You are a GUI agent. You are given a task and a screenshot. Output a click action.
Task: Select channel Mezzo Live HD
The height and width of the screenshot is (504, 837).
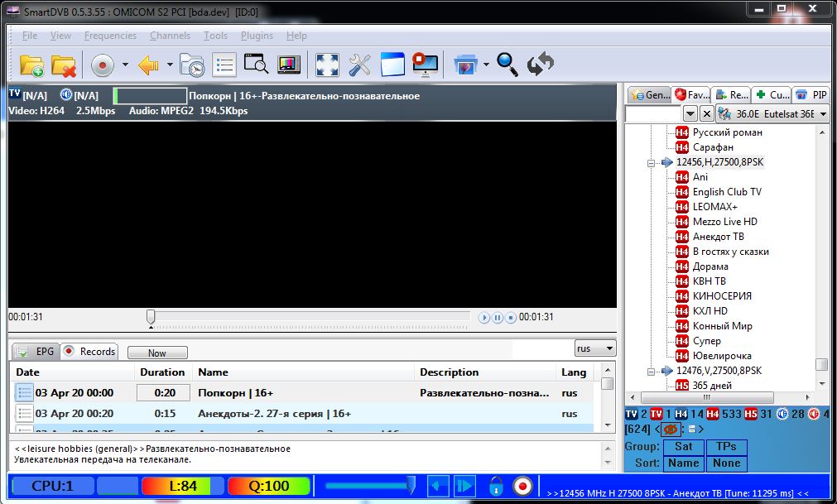click(725, 222)
